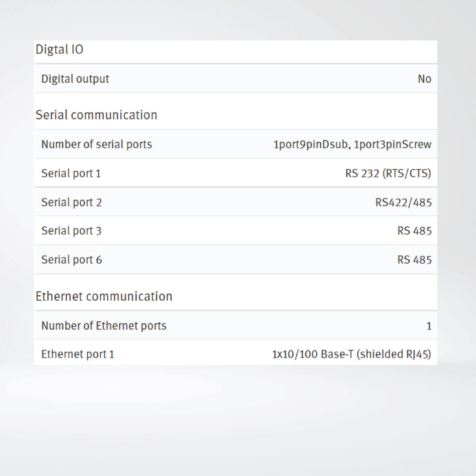Click the RS 485 value for Serial port 3

(414, 231)
